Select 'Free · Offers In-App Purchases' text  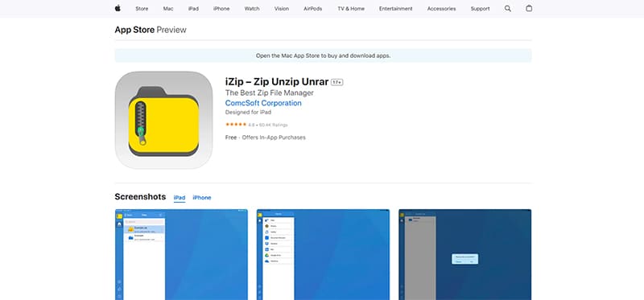pos(266,138)
